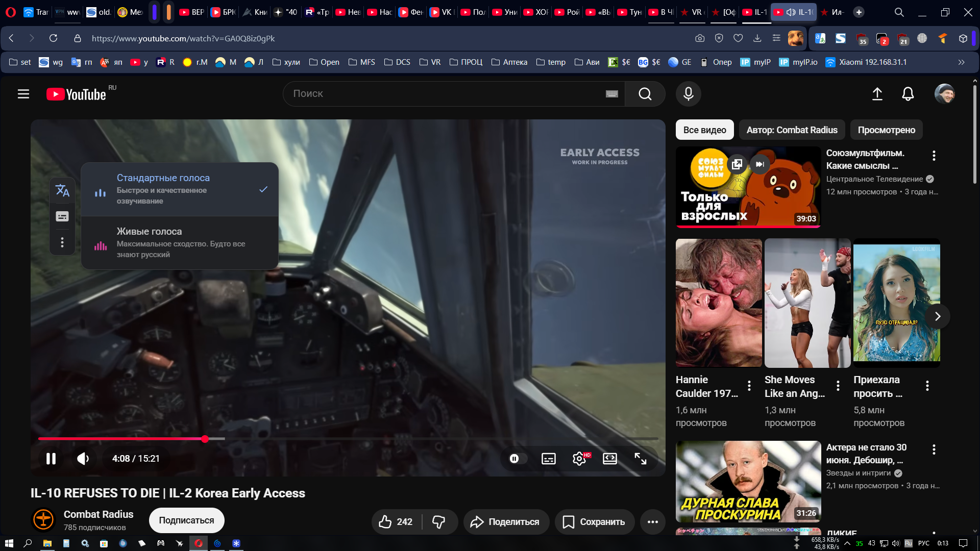Click the search magnifier button

(645, 94)
